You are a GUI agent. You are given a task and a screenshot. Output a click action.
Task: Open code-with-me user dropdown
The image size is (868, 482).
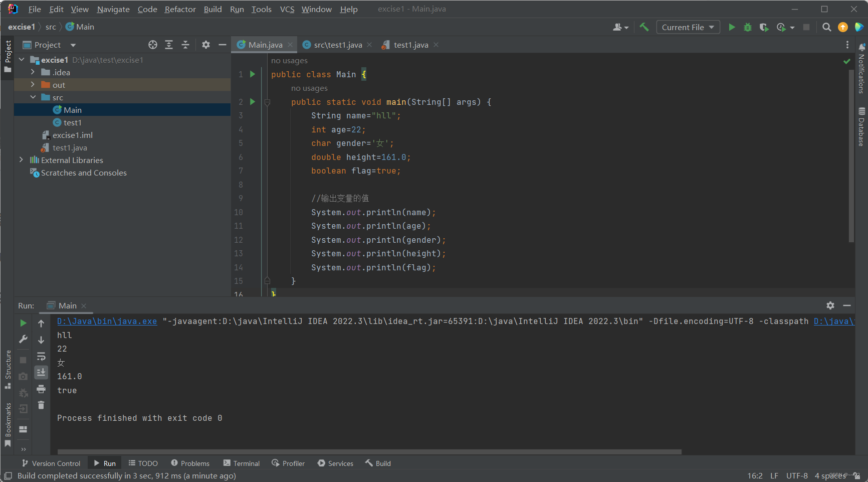620,27
